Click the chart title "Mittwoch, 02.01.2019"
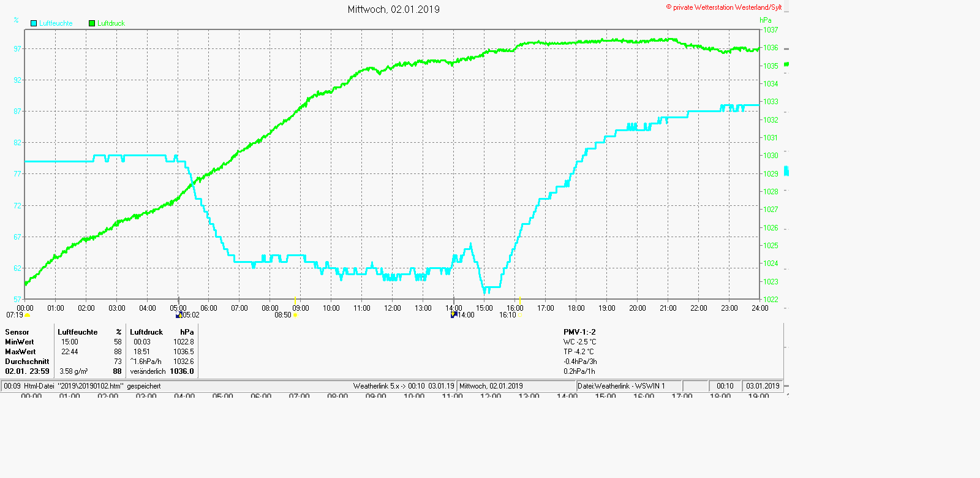 pyautogui.click(x=394, y=9)
